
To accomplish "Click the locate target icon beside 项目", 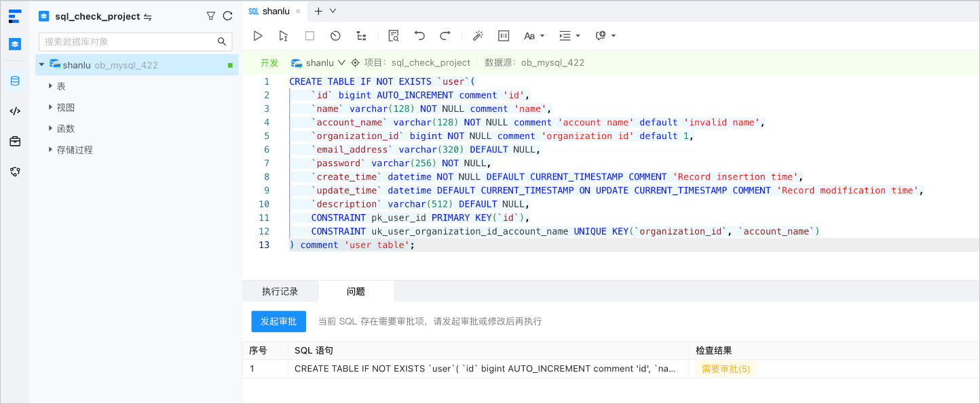I will tap(355, 62).
